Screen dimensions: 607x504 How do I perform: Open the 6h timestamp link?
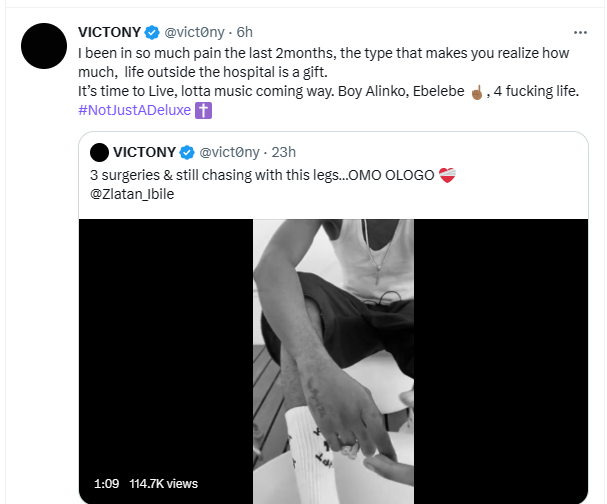tap(245, 31)
